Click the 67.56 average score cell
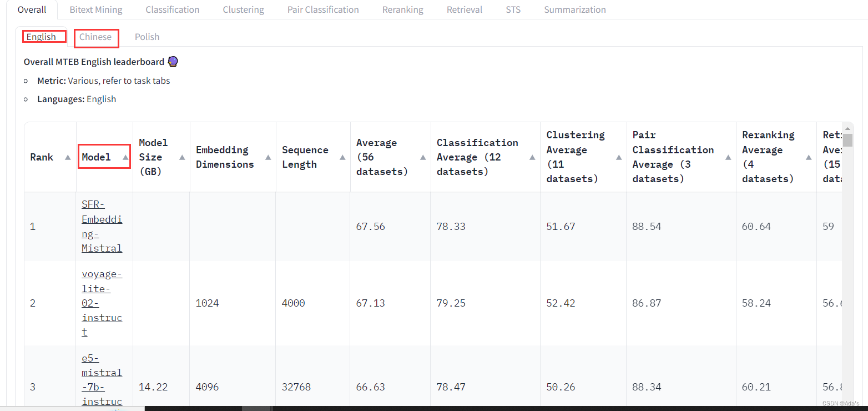This screenshot has width=868, height=411. (370, 227)
